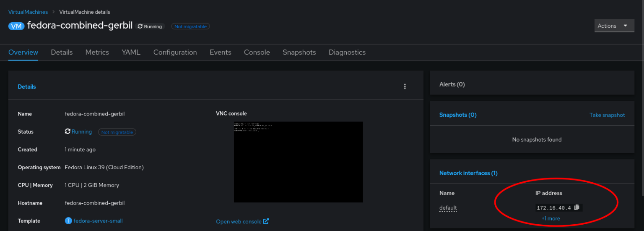The width and height of the screenshot is (644, 231).
Task: Click the template icon beside fedora-server-small
Action: pyautogui.click(x=68, y=221)
